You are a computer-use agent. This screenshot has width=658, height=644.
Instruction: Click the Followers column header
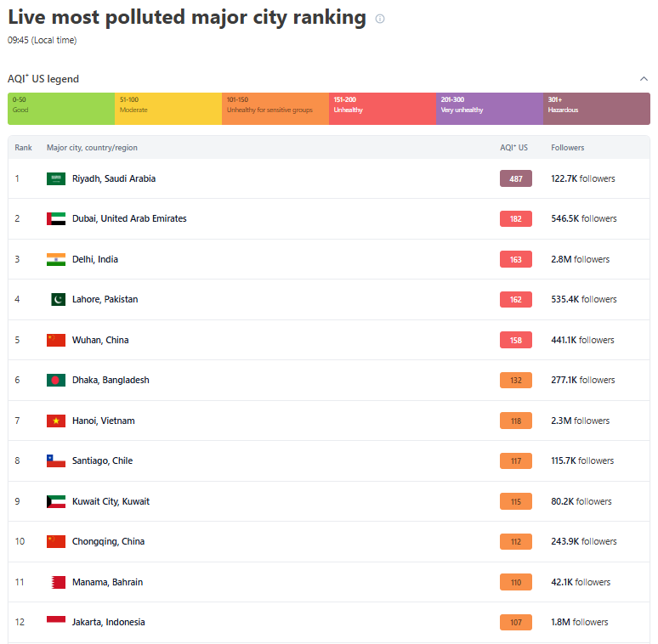coord(568,148)
